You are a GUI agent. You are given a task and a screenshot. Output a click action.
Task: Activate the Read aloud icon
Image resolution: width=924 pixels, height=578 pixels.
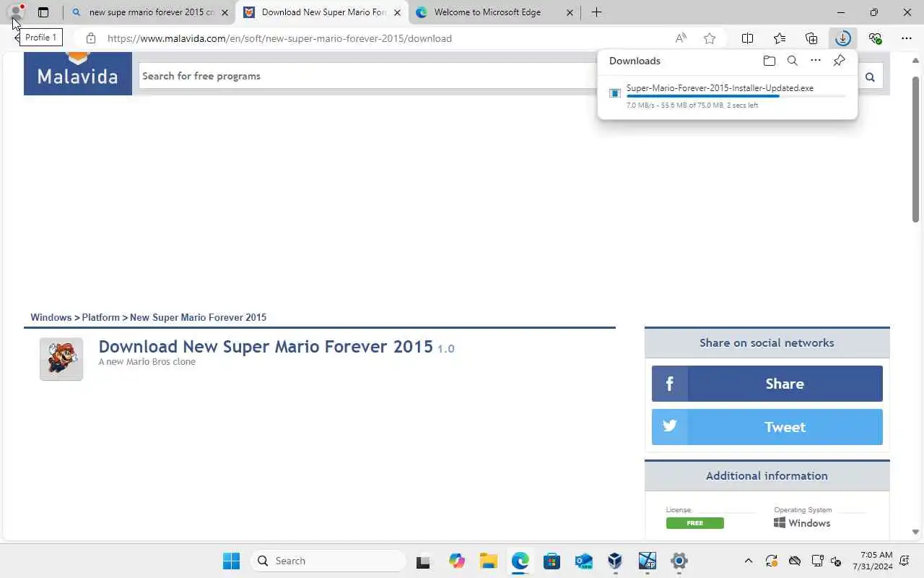pos(681,38)
